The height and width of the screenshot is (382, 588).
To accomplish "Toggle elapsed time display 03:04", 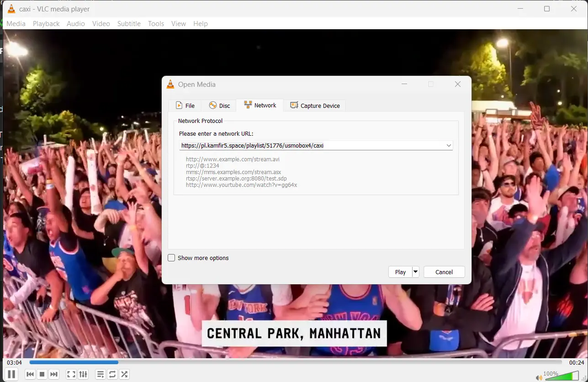I will 14,362.
